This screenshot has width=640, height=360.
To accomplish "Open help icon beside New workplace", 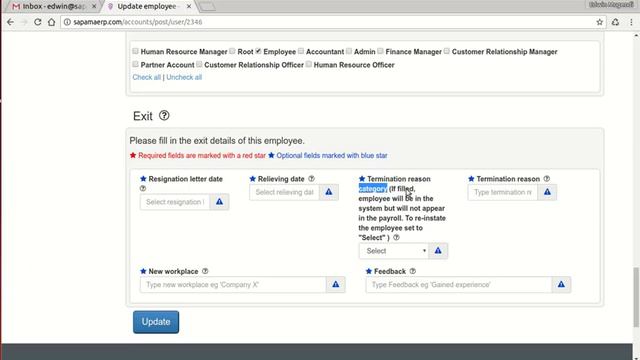I will 205,271.
